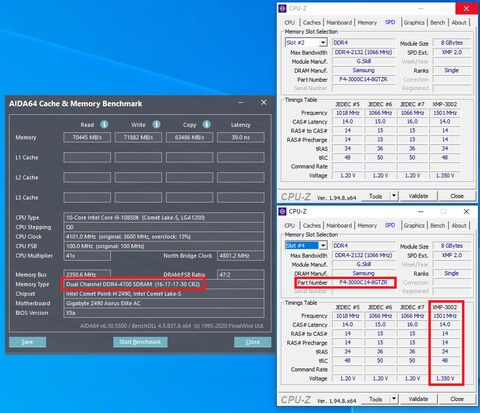Switch to CPU tab in lower CPU-Z

pos(289,225)
